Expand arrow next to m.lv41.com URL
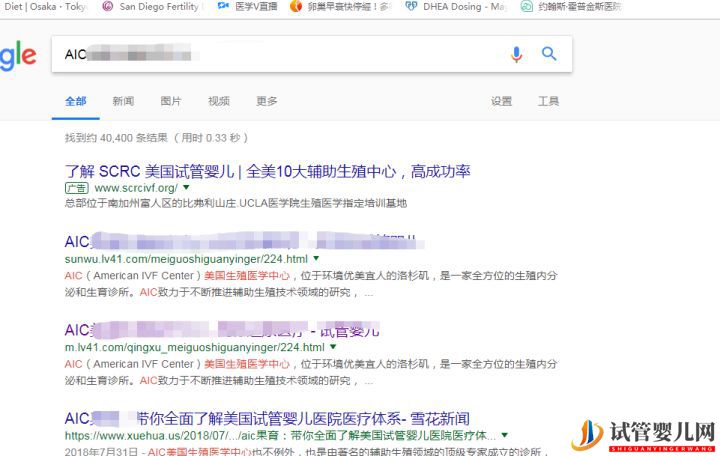This screenshot has width=720, height=456. 333,347
